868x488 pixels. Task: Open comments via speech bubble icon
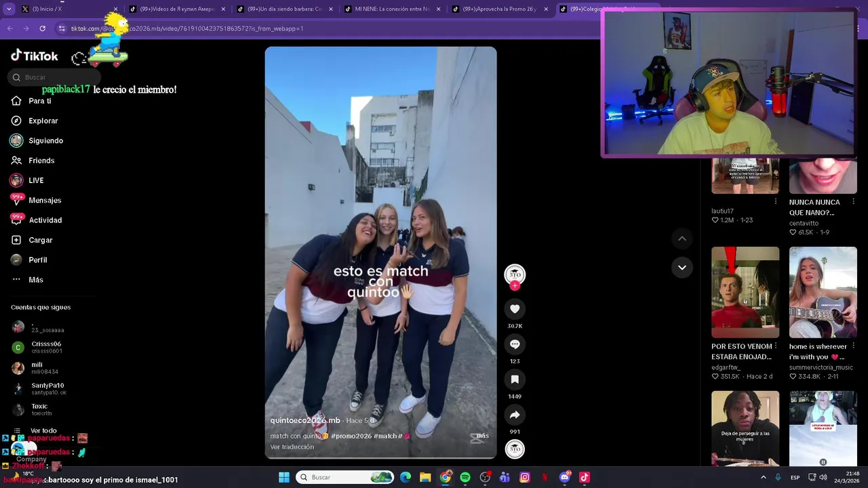pyautogui.click(x=515, y=344)
